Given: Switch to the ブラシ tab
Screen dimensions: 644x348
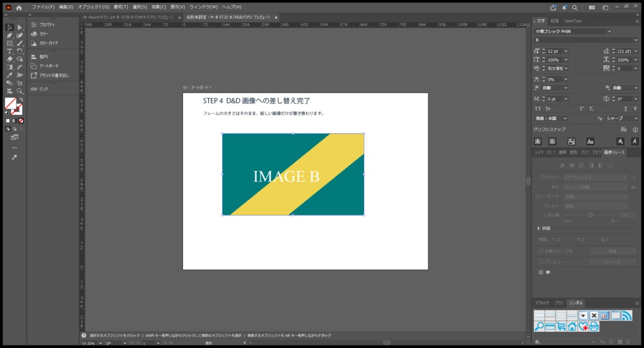Looking at the screenshot, I should tap(559, 303).
